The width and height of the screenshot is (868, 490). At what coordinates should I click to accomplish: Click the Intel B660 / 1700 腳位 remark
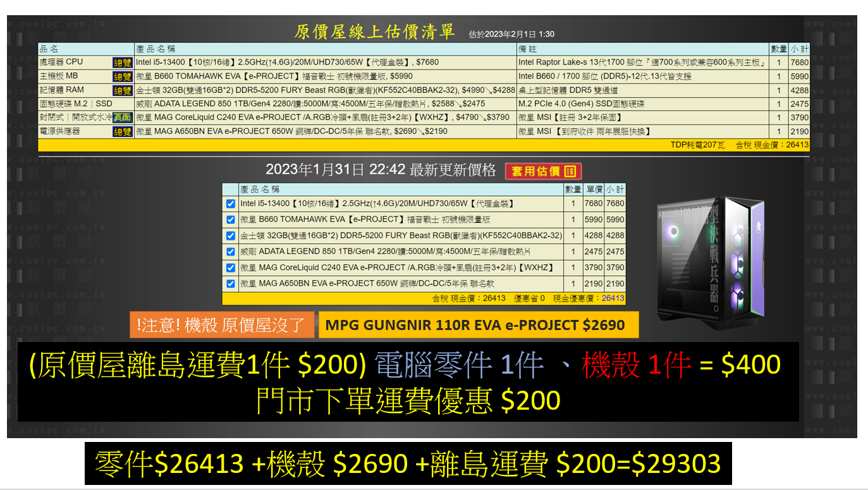click(x=605, y=77)
